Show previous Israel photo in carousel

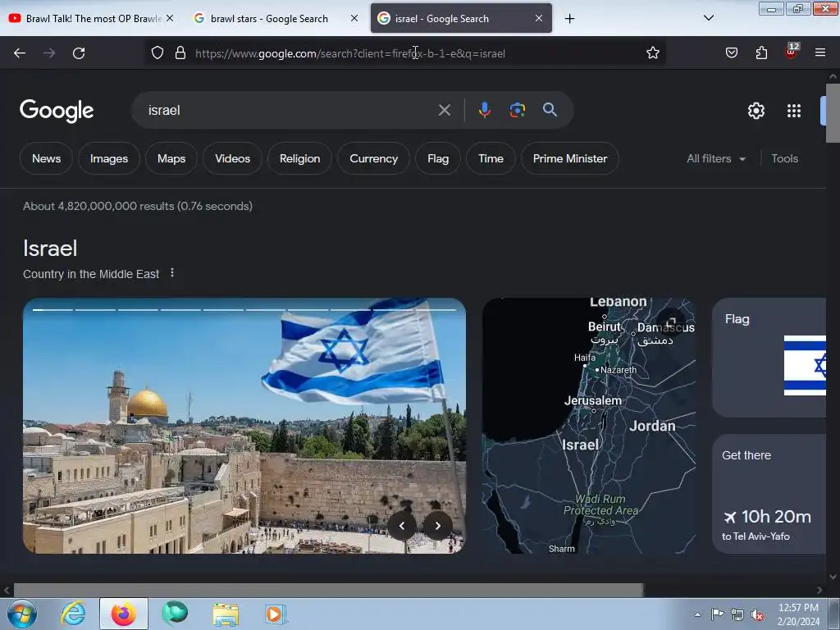(x=402, y=526)
